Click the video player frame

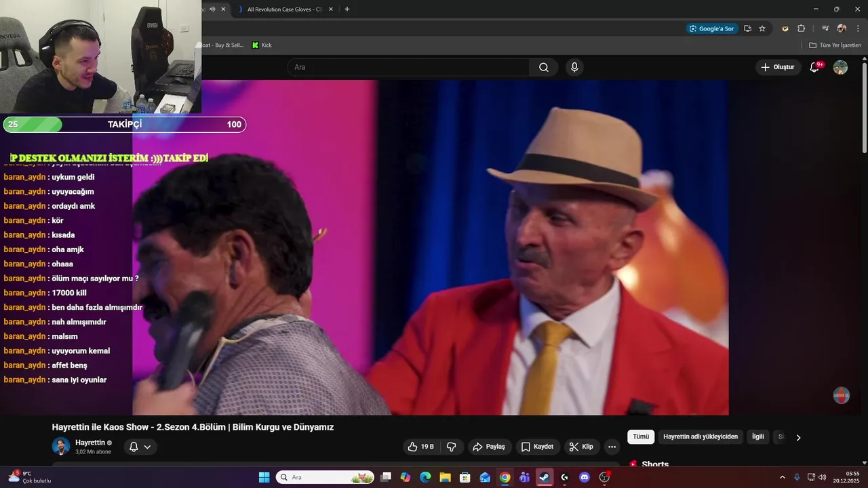pyautogui.click(x=431, y=247)
